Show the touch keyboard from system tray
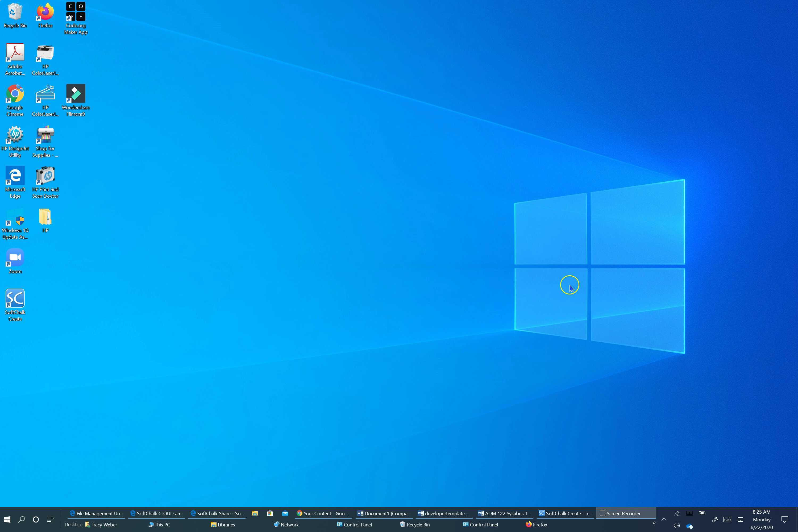 (x=728, y=519)
